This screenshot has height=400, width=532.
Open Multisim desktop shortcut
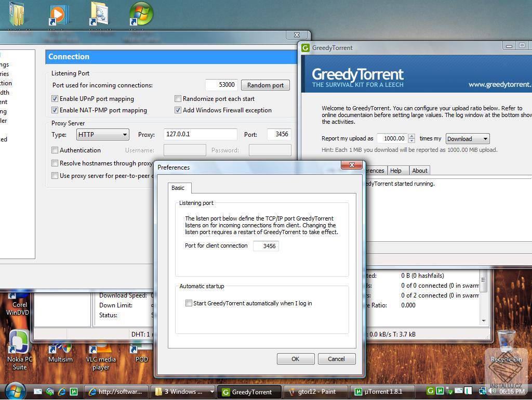(60, 353)
